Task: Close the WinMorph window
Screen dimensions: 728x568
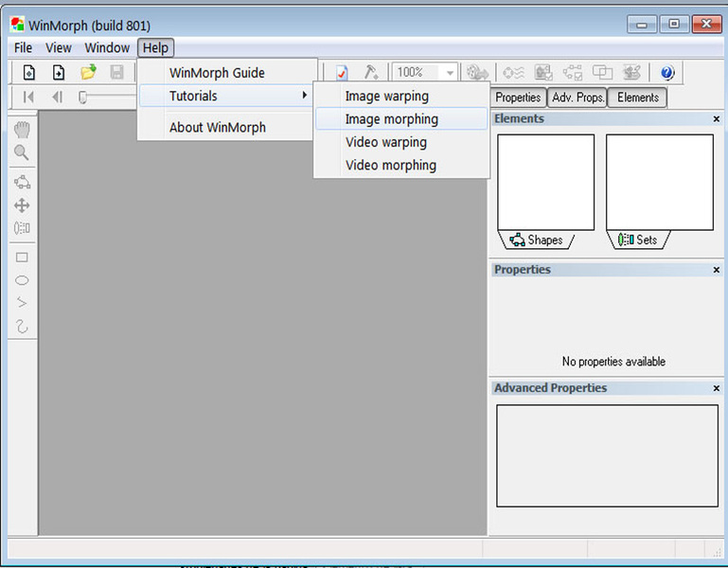Action: click(x=706, y=25)
